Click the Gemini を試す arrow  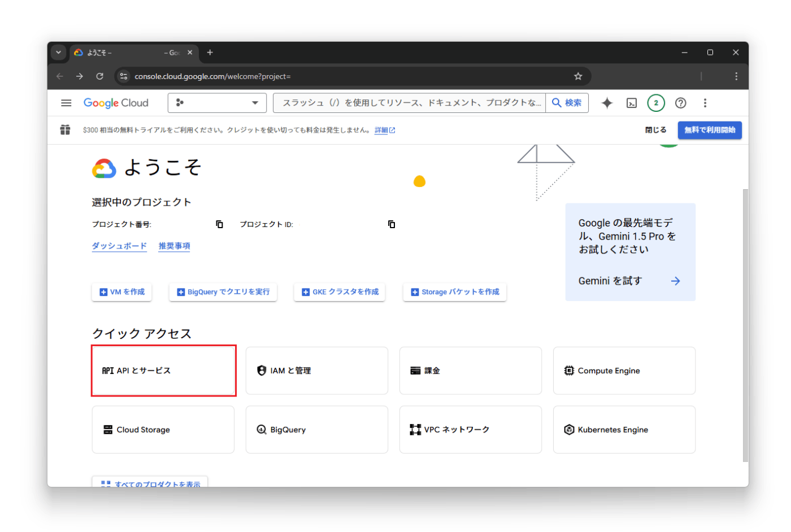(x=675, y=281)
